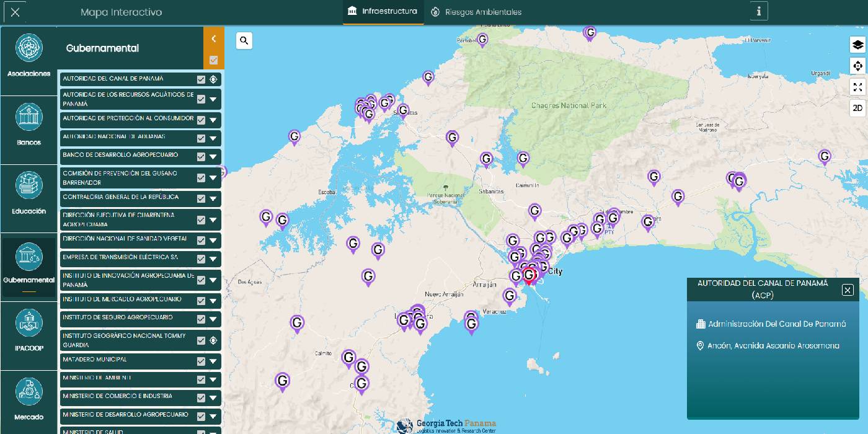This screenshot has width=868, height=434.
Task: Expand Autoridad Nacional de Aduanas list
Action: [213, 138]
